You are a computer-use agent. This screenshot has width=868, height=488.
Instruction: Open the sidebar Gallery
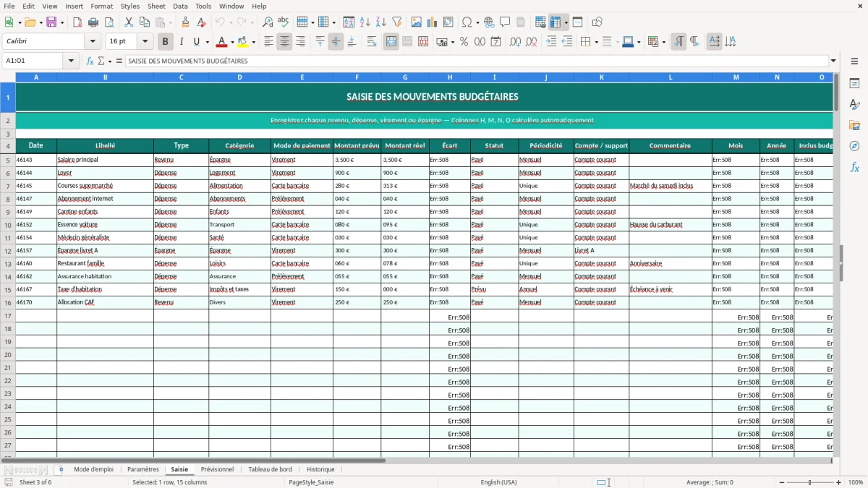(854, 126)
